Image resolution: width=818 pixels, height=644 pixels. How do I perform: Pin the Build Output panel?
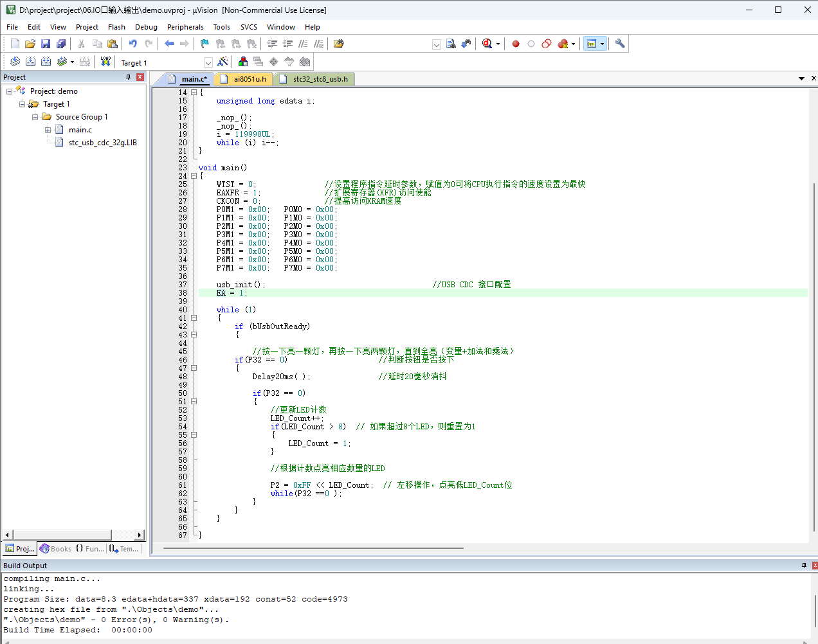804,566
